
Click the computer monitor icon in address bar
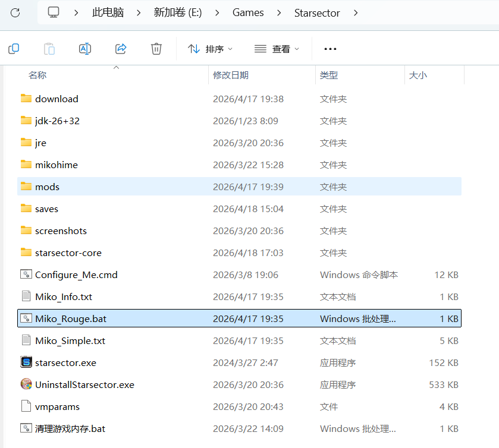click(x=54, y=12)
